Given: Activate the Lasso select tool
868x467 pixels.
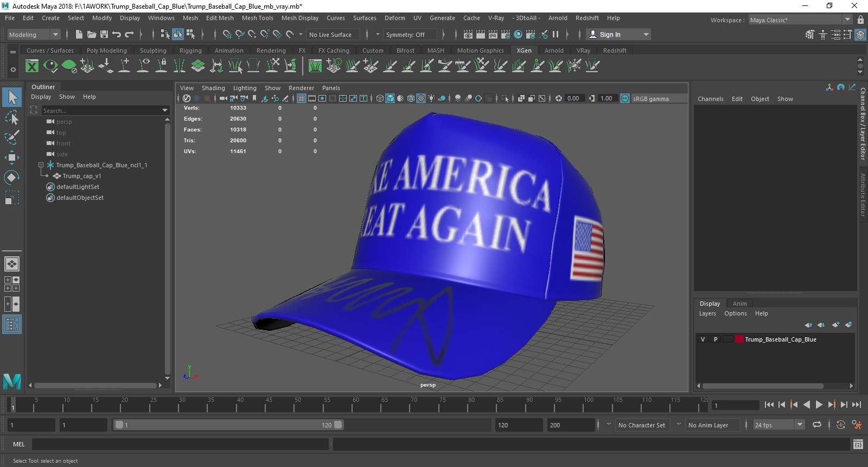Looking at the screenshot, I should click(x=12, y=117).
